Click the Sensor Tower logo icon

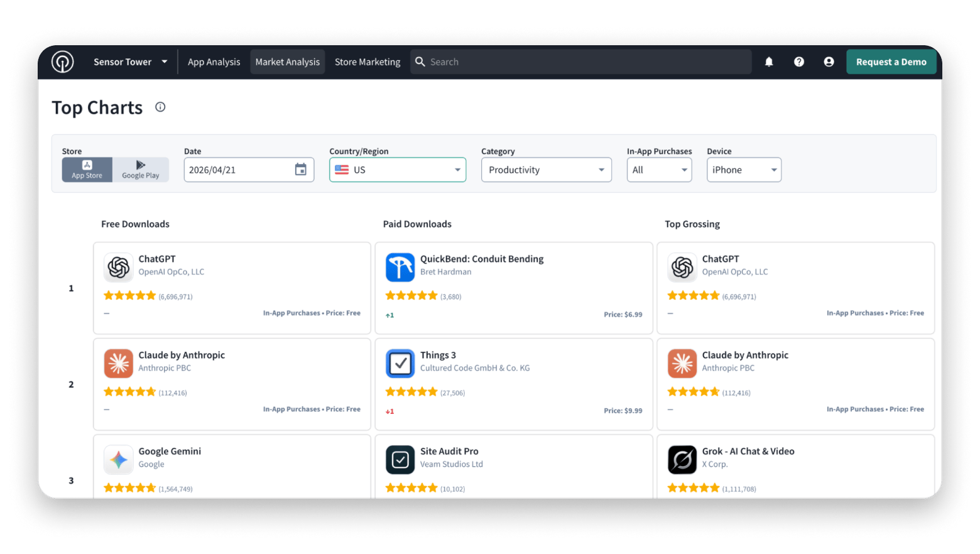coord(62,62)
